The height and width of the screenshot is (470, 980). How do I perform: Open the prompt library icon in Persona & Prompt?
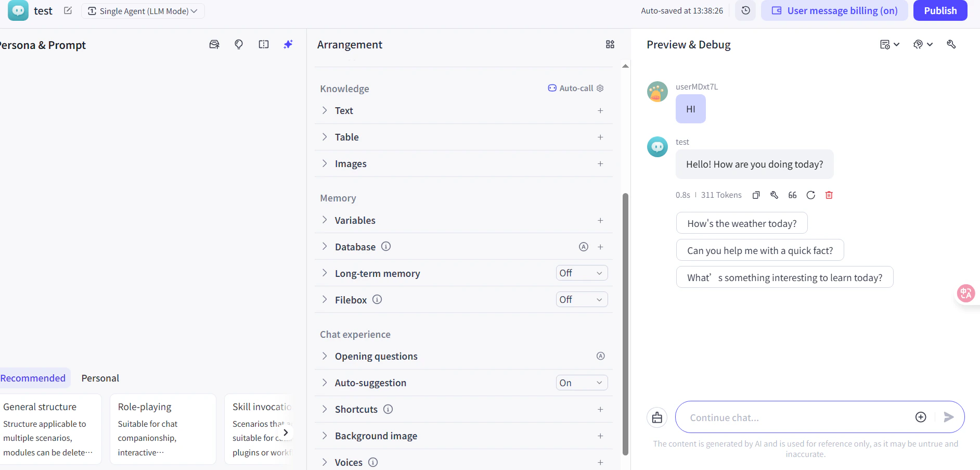pyautogui.click(x=214, y=44)
